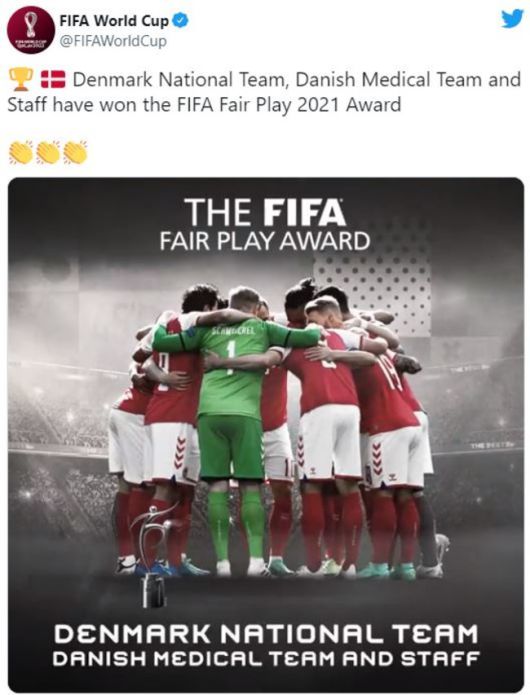530x695 pixels.
Task: Open the FIFA World Cup profile avatar
Action: click(x=30, y=30)
